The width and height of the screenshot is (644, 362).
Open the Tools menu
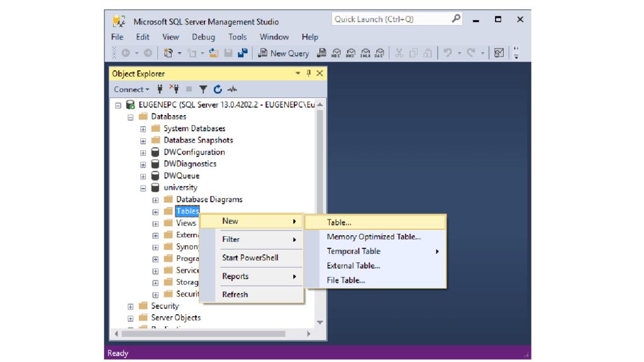pyautogui.click(x=237, y=37)
